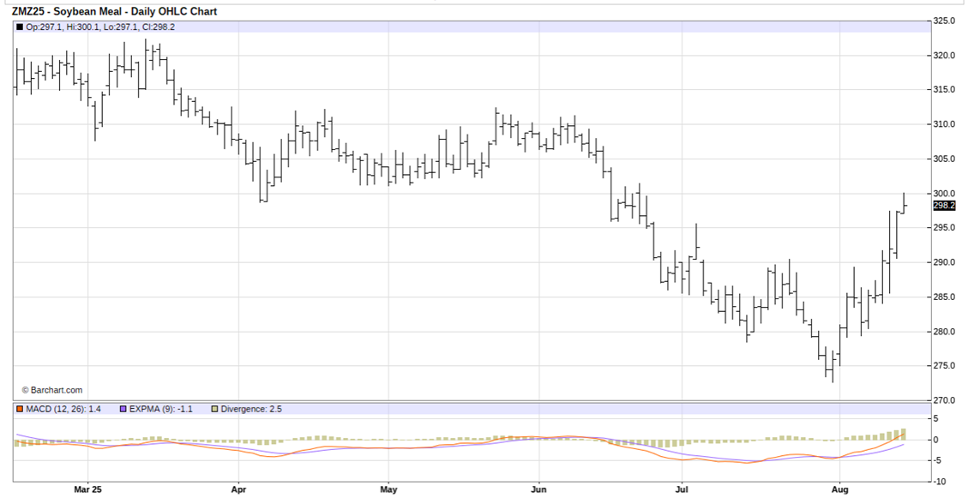Click the lowest price bar near 272.5

(833, 368)
